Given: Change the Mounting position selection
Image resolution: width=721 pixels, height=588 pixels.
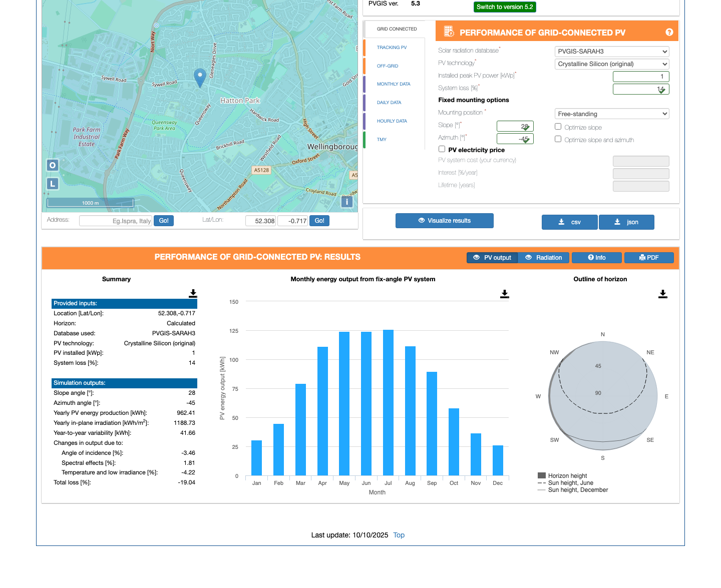Looking at the screenshot, I should [611, 114].
